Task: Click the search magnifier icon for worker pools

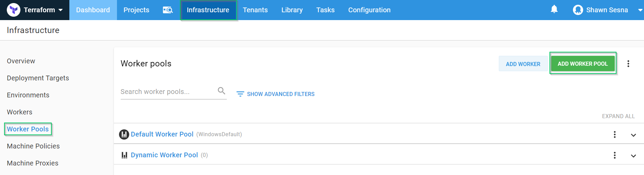Action: [221, 91]
